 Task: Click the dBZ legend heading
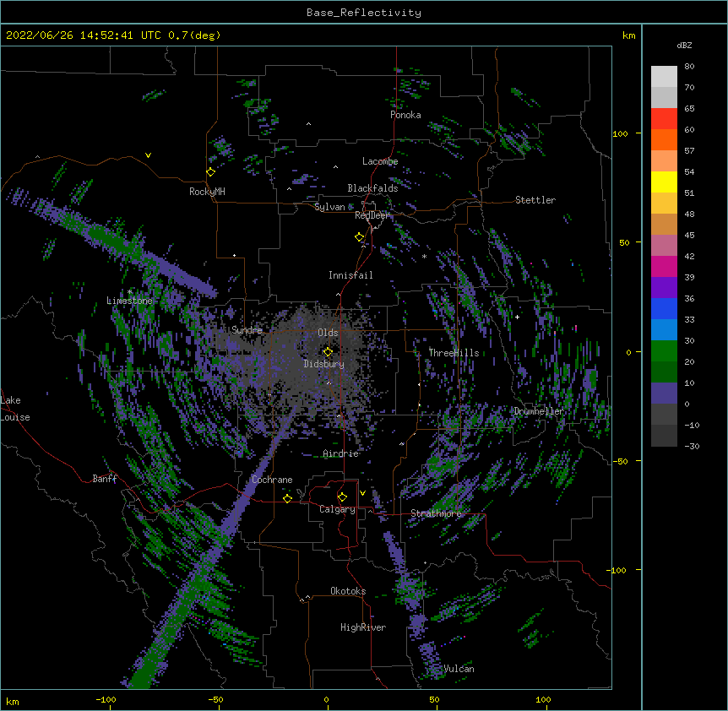pos(684,46)
